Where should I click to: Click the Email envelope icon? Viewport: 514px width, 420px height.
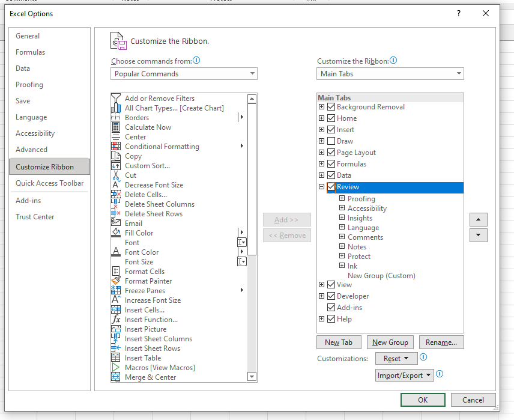(116, 223)
